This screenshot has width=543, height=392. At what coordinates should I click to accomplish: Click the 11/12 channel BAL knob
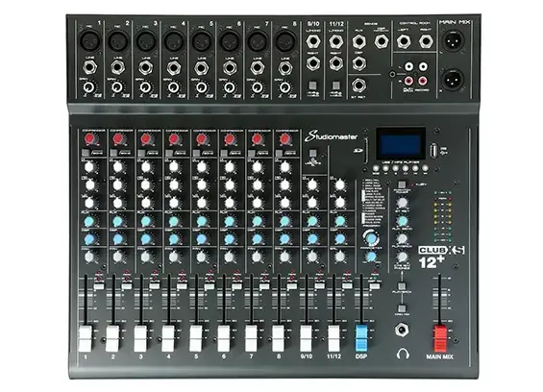340,257
